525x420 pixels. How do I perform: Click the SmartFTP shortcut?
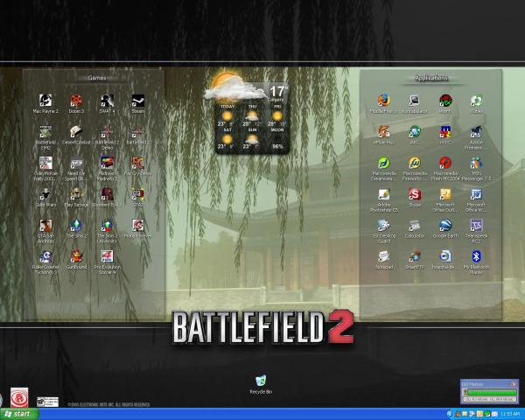click(415, 256)
